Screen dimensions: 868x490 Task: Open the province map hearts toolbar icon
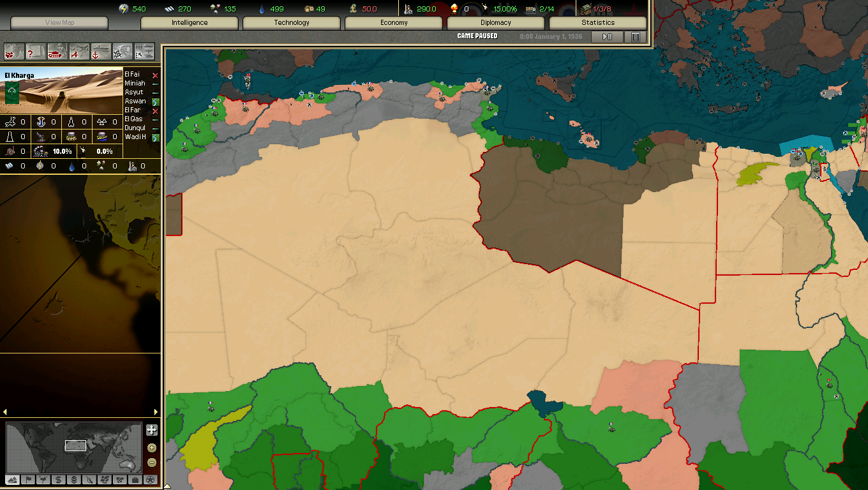14,51
